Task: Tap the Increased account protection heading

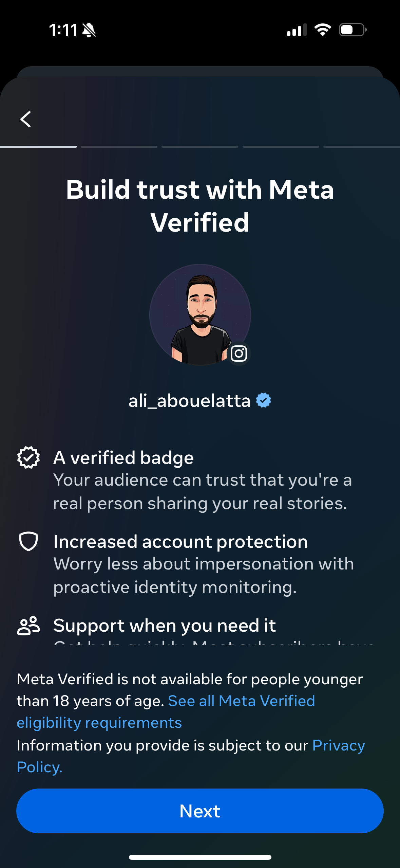Action: pos(180,541)
